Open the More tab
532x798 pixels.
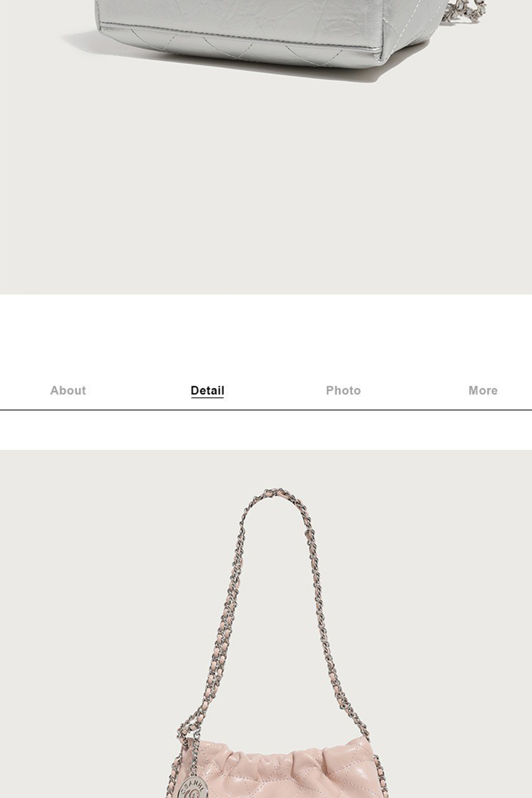(x=483, y=390)
